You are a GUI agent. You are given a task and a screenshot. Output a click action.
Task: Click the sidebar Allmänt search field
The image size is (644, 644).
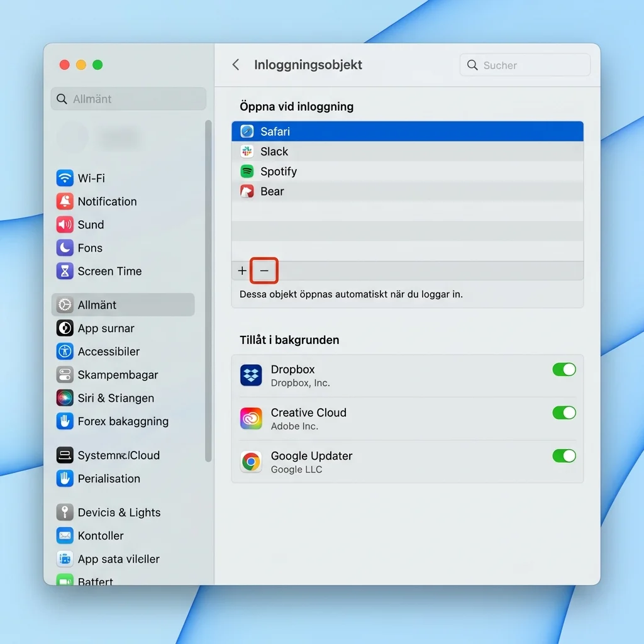click(x=128, y=99)
